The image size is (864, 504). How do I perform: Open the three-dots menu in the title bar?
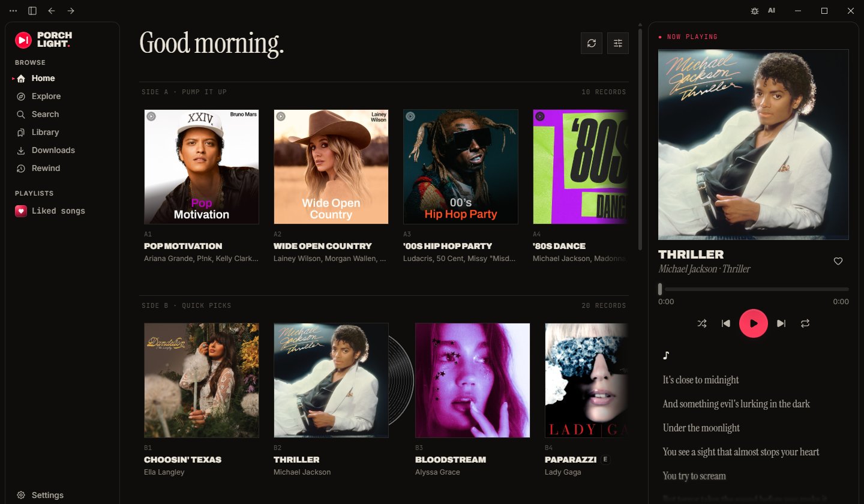pos(13,11)
